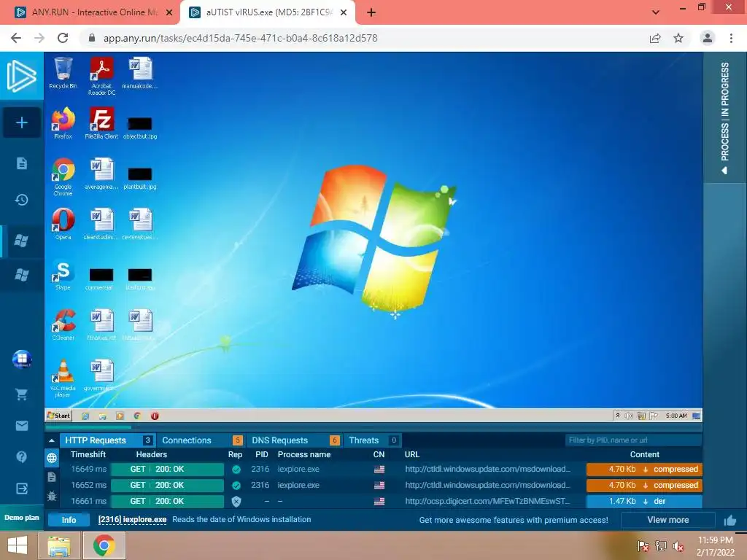Image resolution: width=747 pixels, height=560 pixels.
Task: Switch to the DNS Requests tab
Action: tap(295, 440)
